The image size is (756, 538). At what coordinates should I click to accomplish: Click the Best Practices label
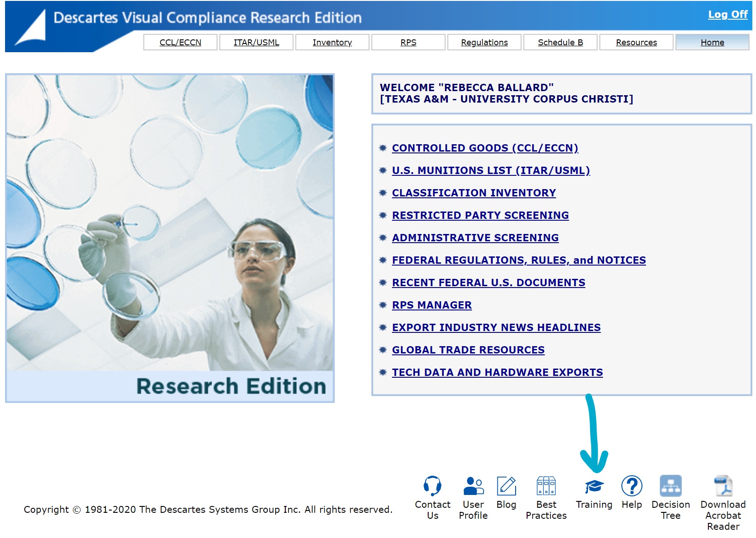[546, 510]
